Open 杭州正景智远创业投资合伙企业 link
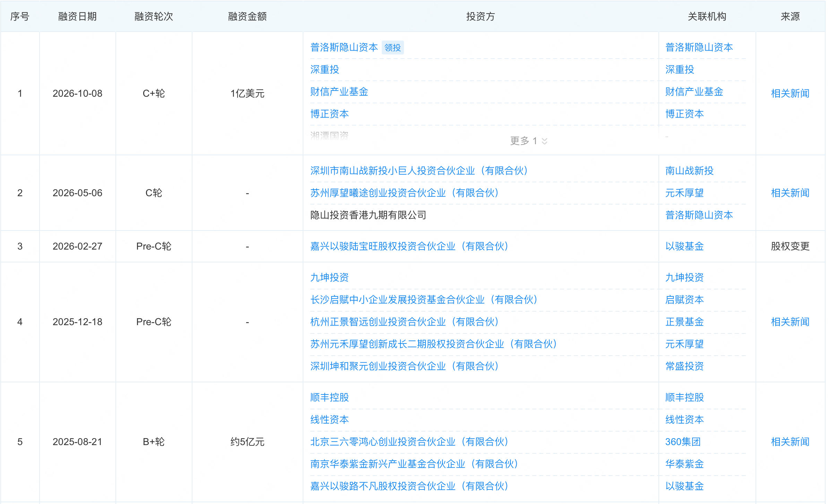828x504 pixels. [405, 322]
